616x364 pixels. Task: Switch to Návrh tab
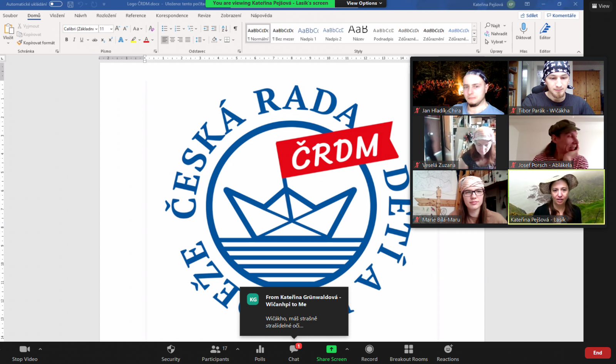tap(80, 15)
